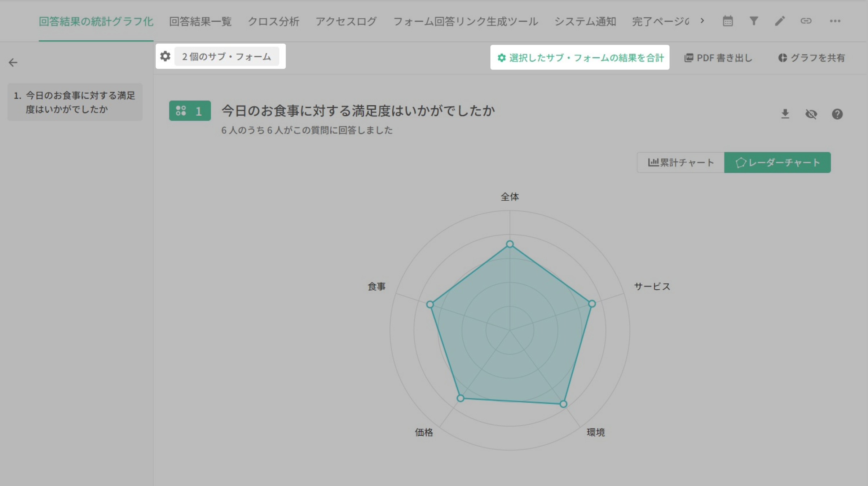The height and width of the screenshot is (486, 868).
Task: Click the pencil edit icon
Action: click(780, 21)
